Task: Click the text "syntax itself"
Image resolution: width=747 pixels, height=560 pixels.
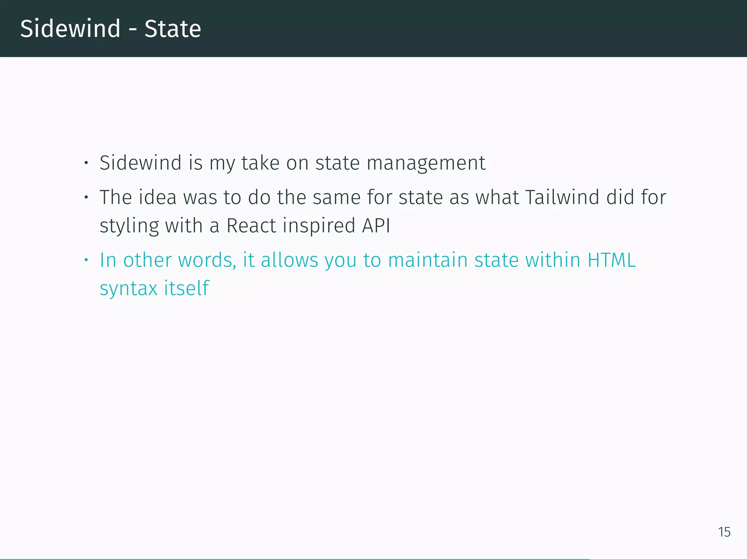Action: point(154,288)
